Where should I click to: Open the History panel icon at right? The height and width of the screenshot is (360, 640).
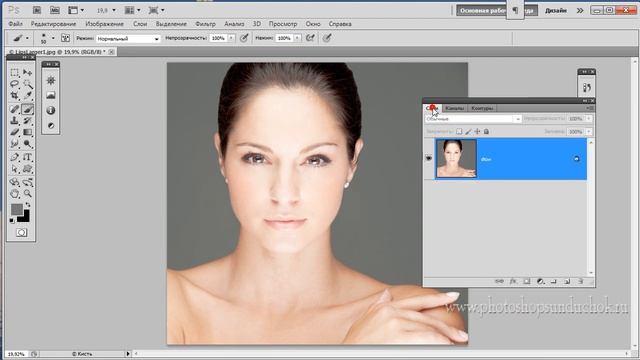pos(587,87)
